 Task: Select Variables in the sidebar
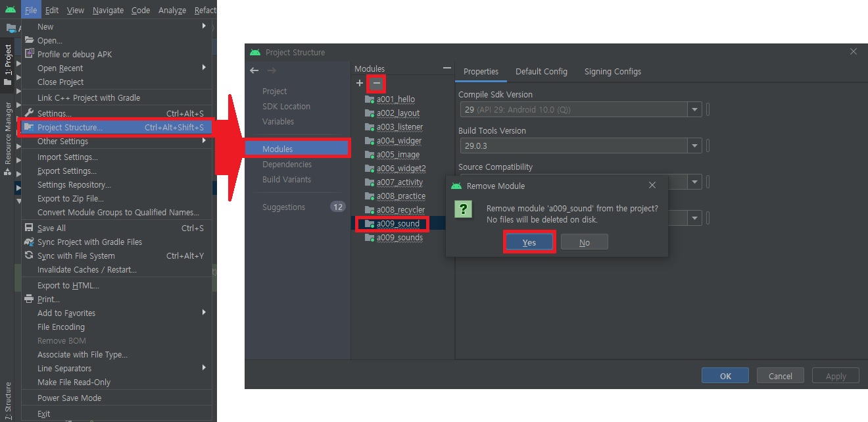[278, 121]
